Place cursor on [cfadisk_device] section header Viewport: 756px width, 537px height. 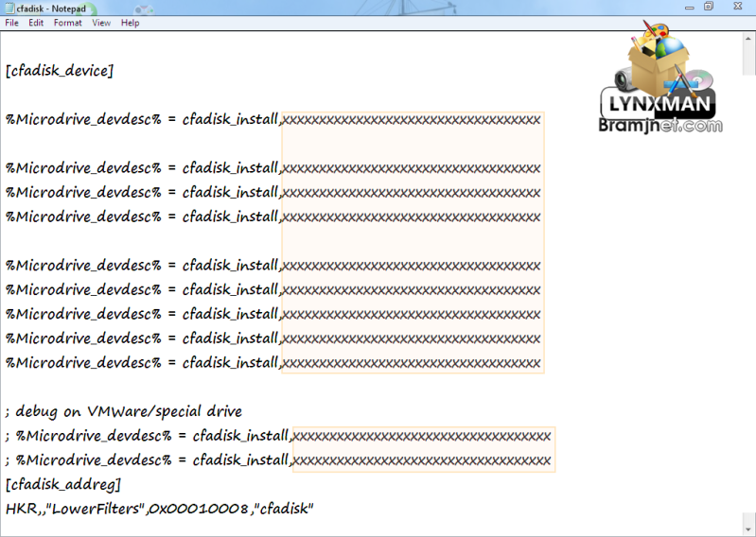(60, 71)
